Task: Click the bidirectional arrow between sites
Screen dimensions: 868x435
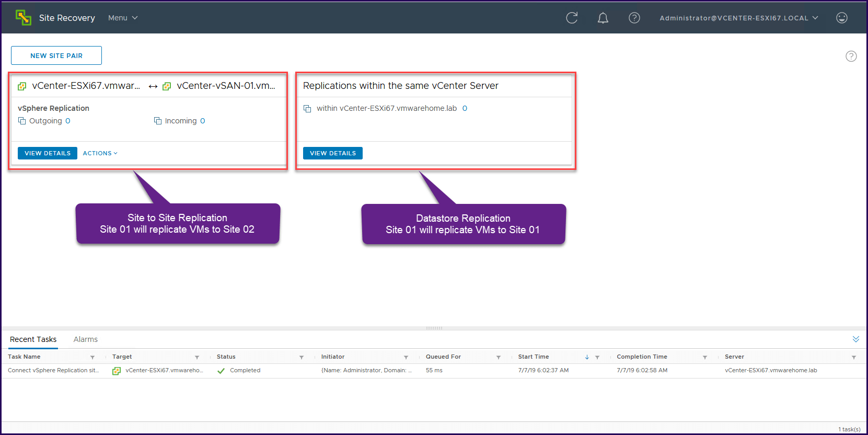Action: [153, 86]
